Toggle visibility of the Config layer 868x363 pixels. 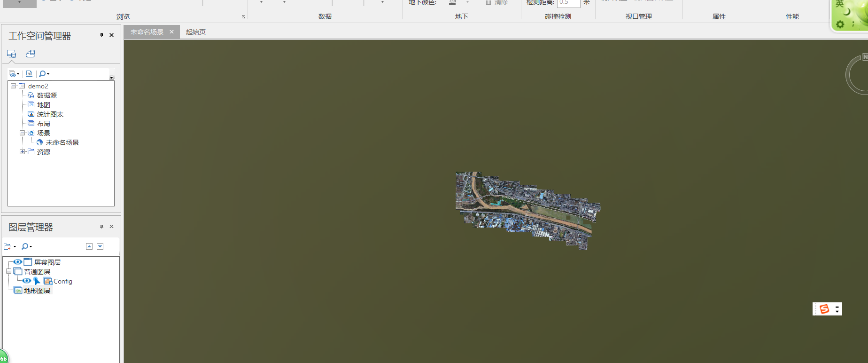pos(27,281)
